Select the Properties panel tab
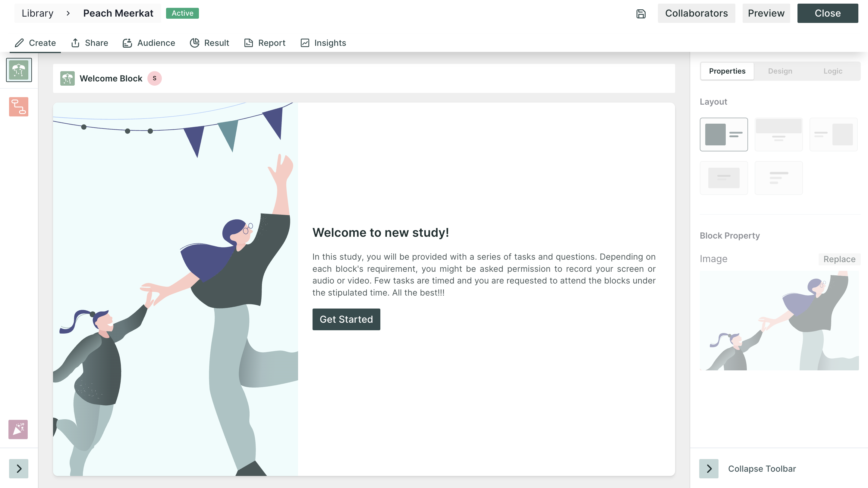 click(x=727, y=71)
